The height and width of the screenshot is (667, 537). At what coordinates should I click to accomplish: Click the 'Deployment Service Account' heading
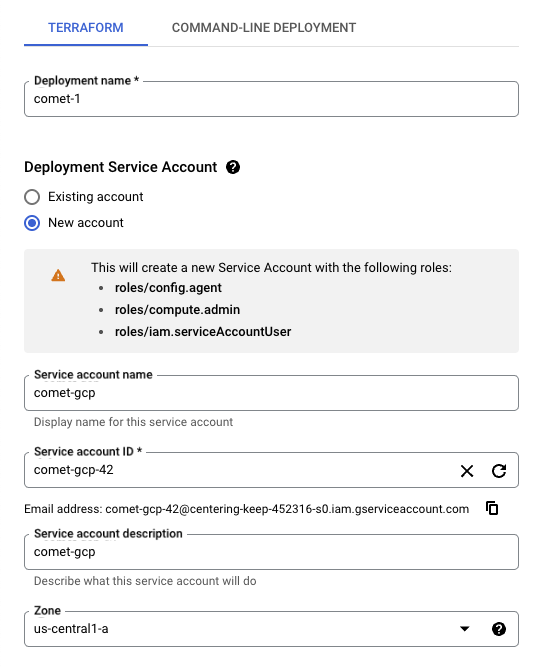(x=120, y=167)
